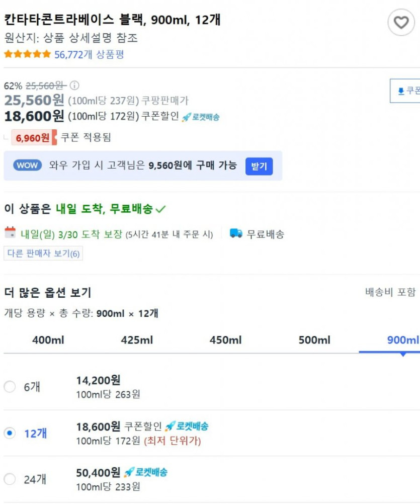The width and height of the screenshot is (420, 504).
Task: Click the delivery truck icon
Action: coord(236,233)
